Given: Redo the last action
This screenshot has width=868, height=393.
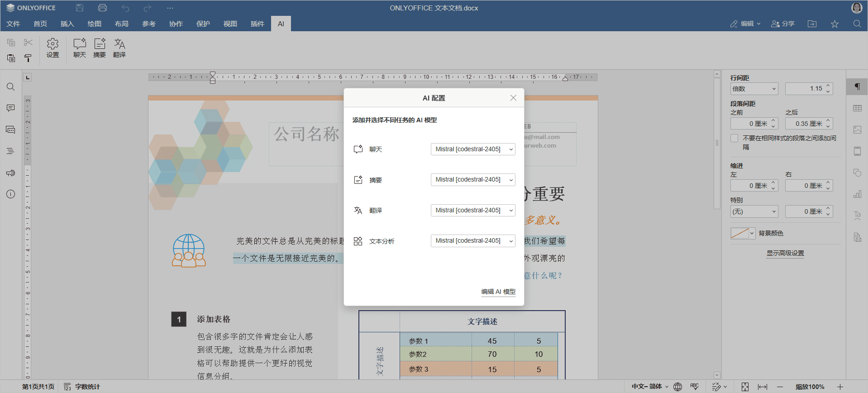Looking at the screenshot, I should (x=148, y=8).
